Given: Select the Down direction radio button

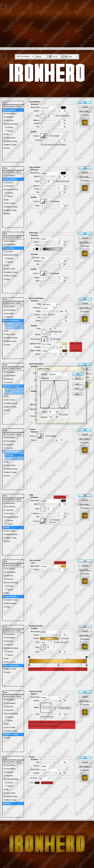Looking at the screenshot, I should tap(49, 315).
